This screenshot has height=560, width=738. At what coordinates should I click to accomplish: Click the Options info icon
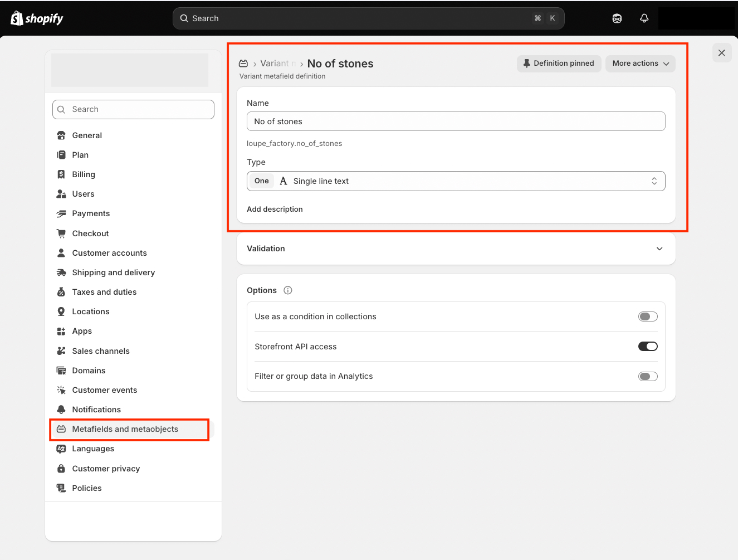(x=288, y=290)
